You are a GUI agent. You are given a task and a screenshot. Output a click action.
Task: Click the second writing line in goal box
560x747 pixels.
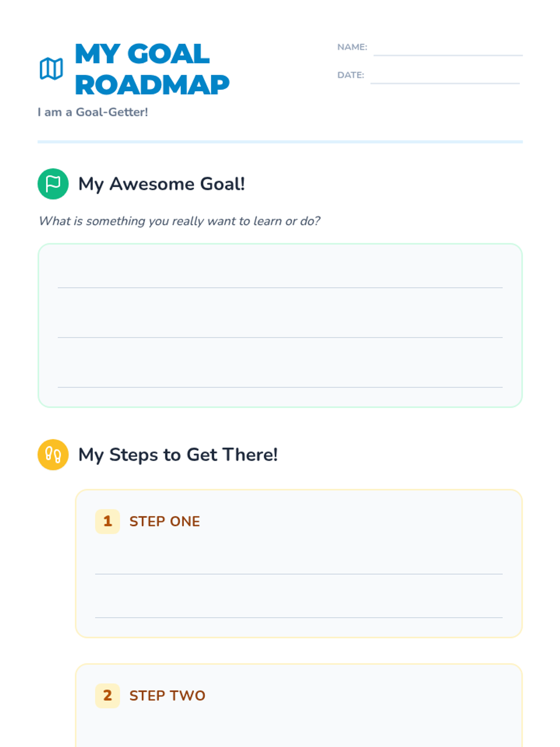pyautogui.click(x=280, y=337)
